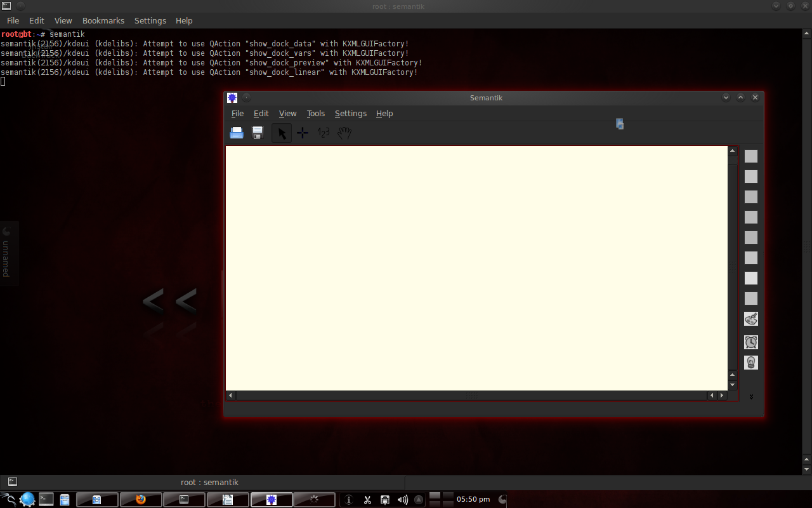Open the Klipper scissors tray icon
This screenshot has height=508, width=812.
367,500
